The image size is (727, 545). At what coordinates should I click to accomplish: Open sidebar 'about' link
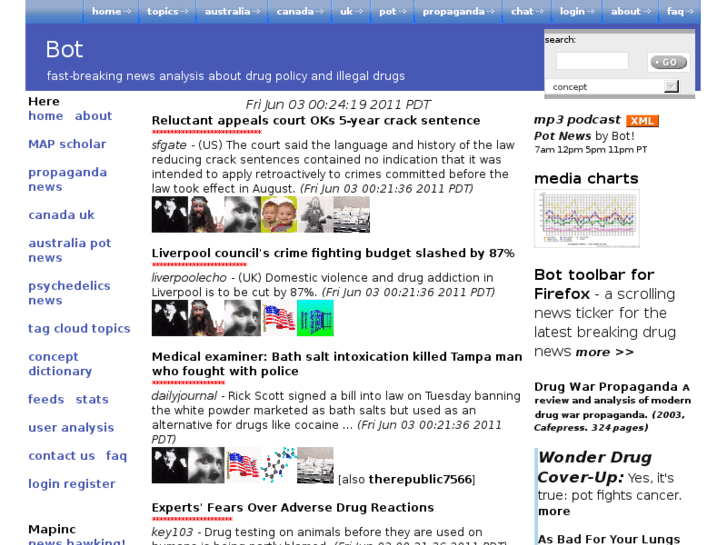coord(93,115)
